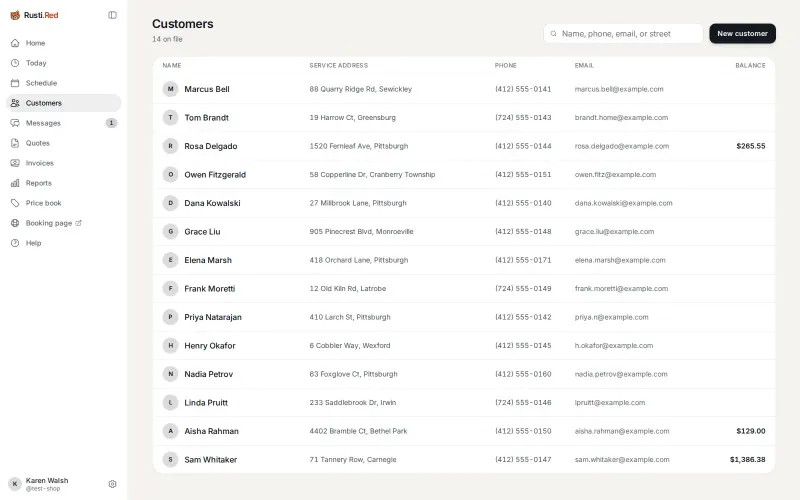Open the Reports section
This screenshot has height=500, width=800.
tap(64, 183)
